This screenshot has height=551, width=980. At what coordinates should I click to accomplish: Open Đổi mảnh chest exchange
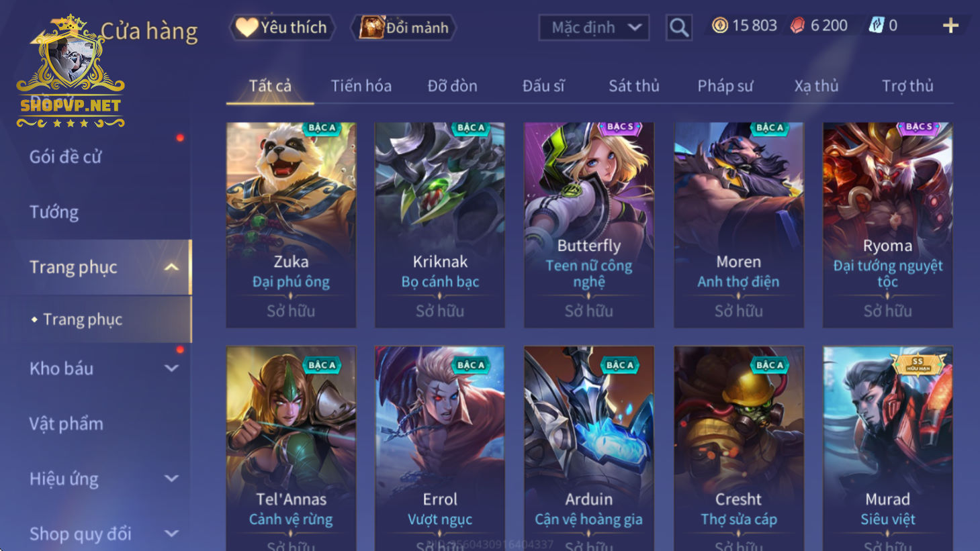pyautogui.click(x=404, y=28)
